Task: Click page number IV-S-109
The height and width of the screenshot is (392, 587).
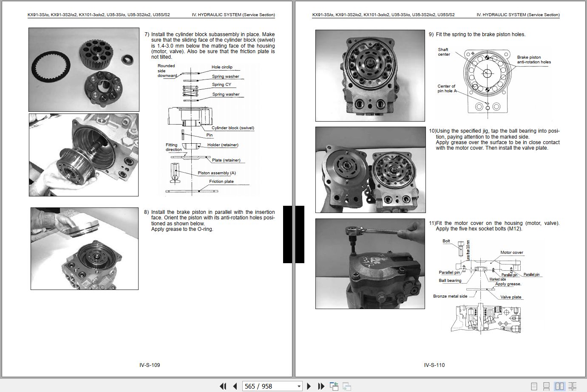Action: (x=150, y=365)
